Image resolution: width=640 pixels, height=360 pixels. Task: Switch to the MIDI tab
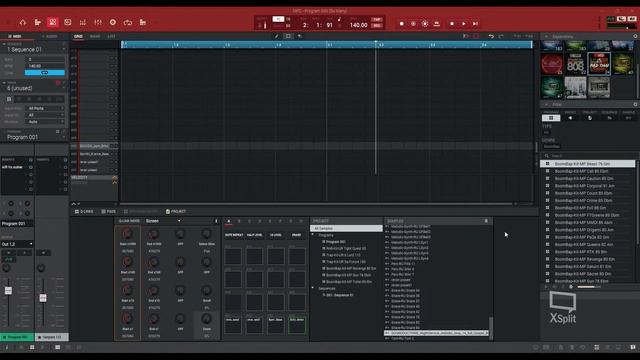click(x=16, y=36)
